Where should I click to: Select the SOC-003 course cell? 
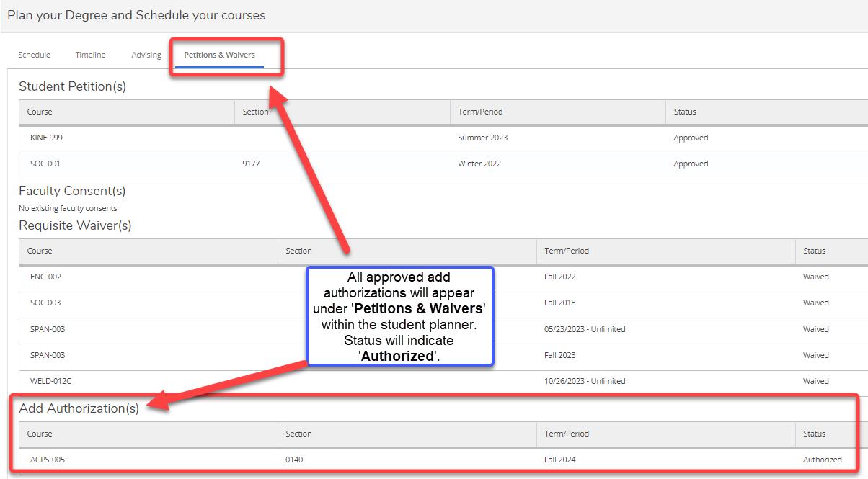click(45, 303)
